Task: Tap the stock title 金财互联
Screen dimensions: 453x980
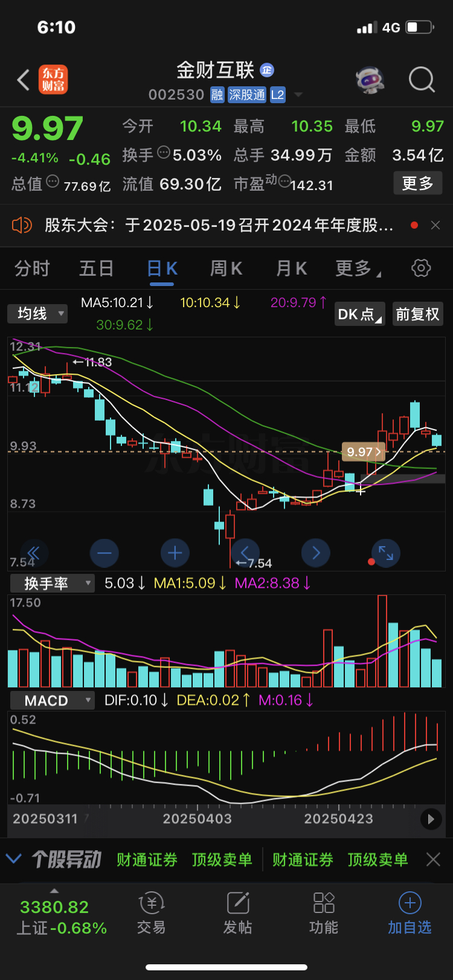Action: (216, 71)
